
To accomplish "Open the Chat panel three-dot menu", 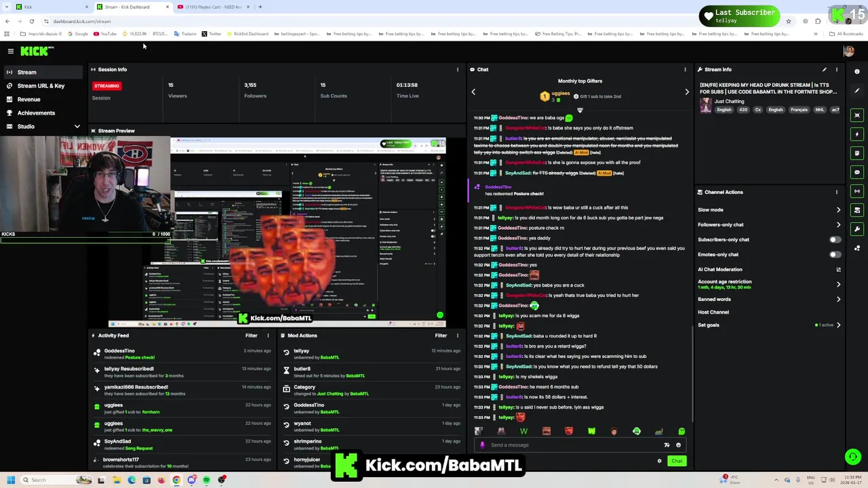I will click(x=685, y=69).
